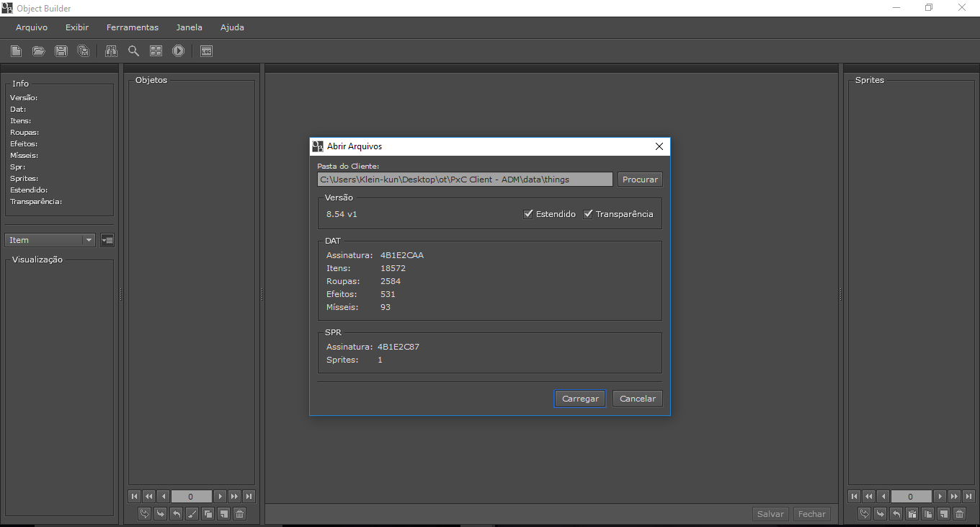Jump to last sprite in Sprites navigation

[x=968, y=496]
